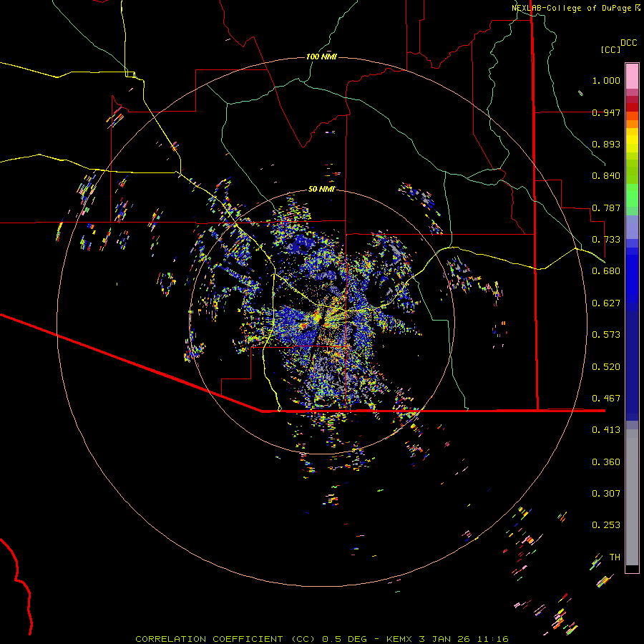Select the 0.520 scale value
This screenshot has width=644, height=644.
(x=606, y=367)
